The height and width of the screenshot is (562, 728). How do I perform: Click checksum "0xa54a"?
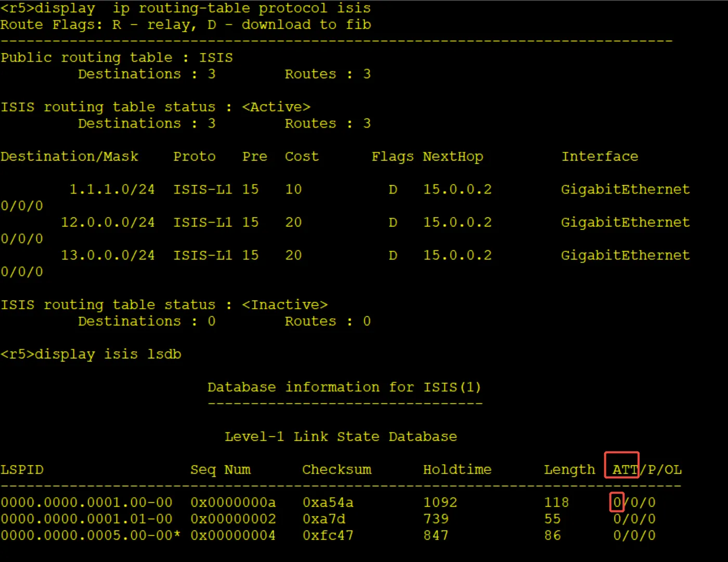(x=328, y=503)
